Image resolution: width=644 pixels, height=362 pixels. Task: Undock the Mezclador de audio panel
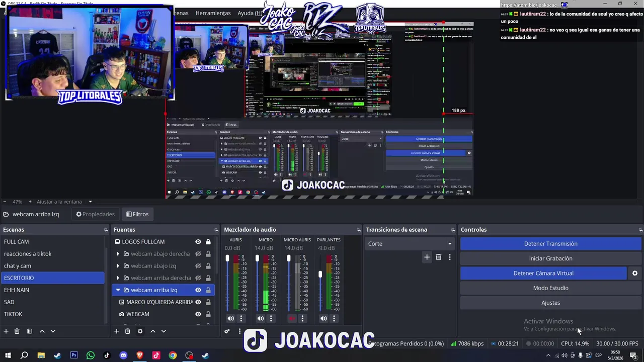coord(359,230)
